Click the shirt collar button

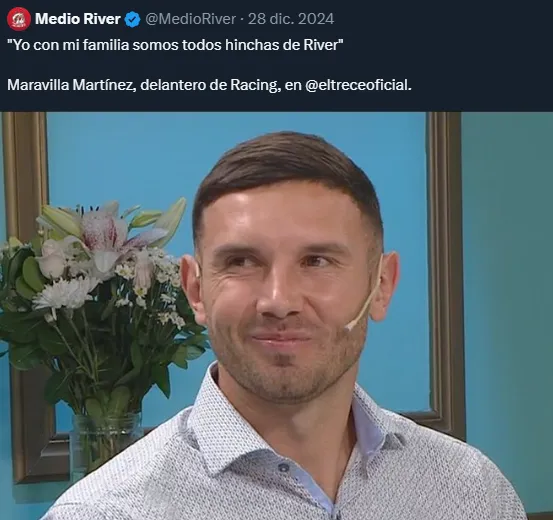click(x=283, y=468)
